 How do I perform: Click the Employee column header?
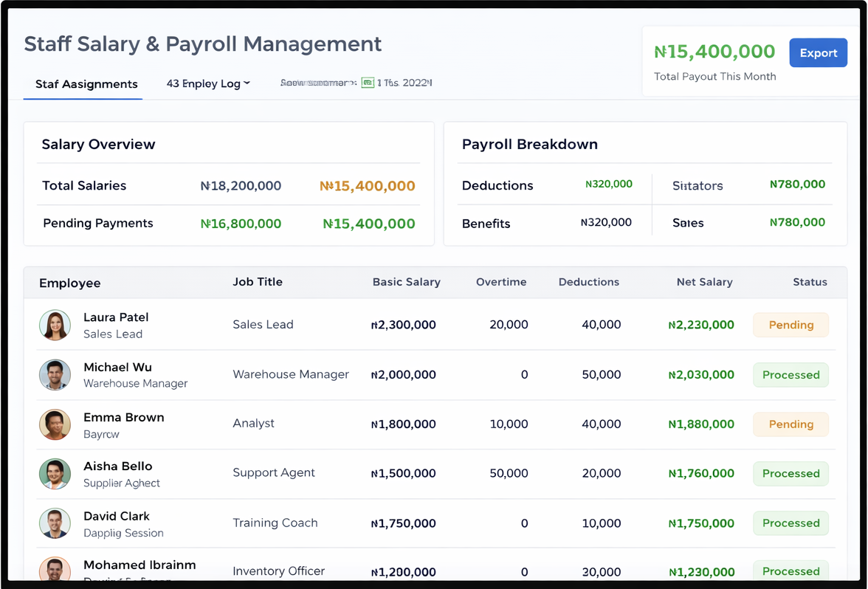click(70, 283)
